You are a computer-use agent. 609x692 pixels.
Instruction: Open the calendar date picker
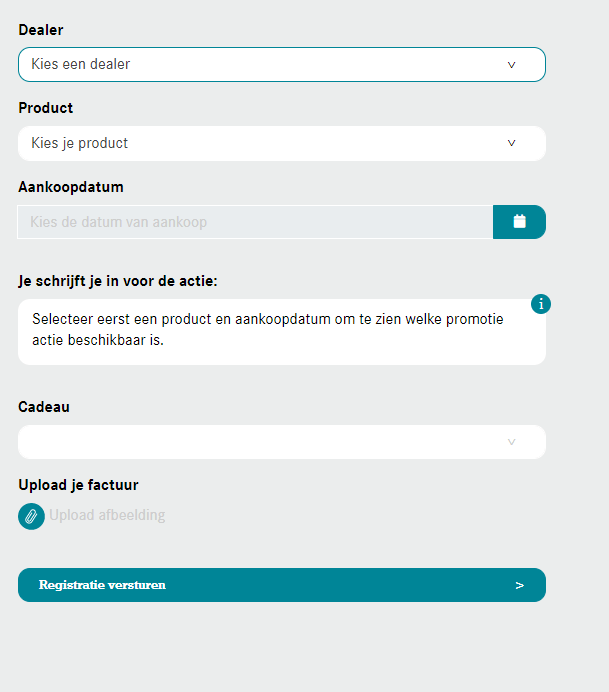pyautogui.click(x=519, y=222)
